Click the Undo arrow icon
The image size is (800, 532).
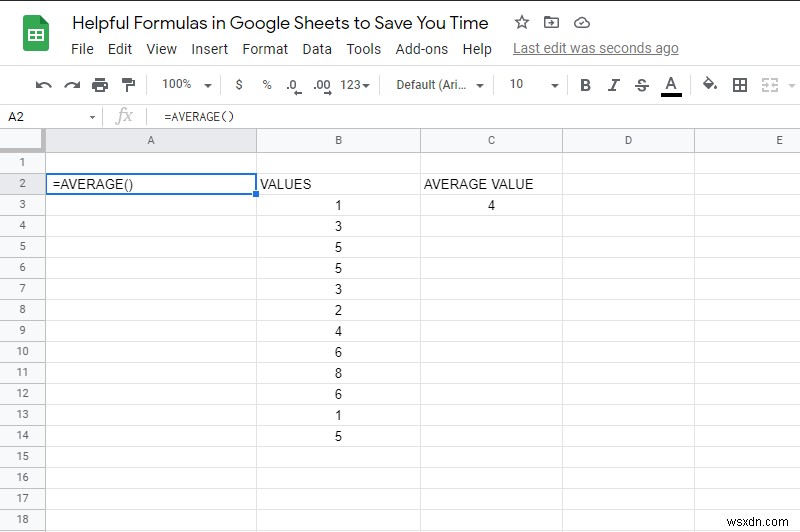[44, 85]
